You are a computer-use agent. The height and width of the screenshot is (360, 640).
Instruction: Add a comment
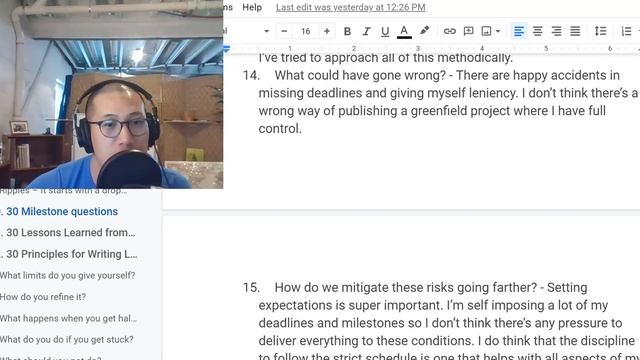[468, 31]
